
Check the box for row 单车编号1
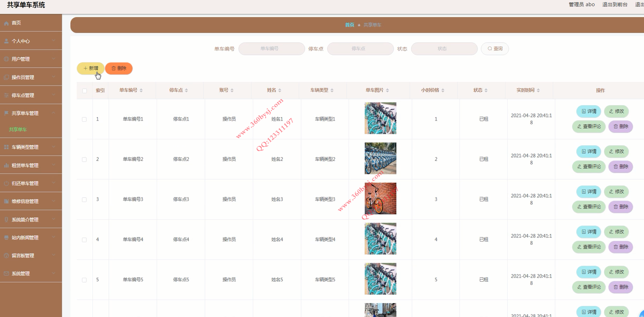pos(84,119)
